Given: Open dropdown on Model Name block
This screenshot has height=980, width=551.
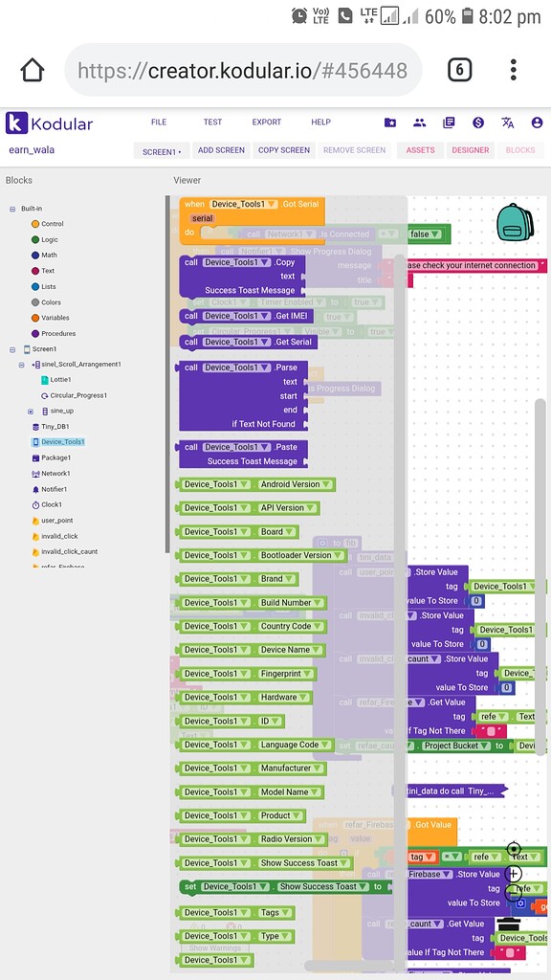Looking at the screenshot, I should coord(316,791).
